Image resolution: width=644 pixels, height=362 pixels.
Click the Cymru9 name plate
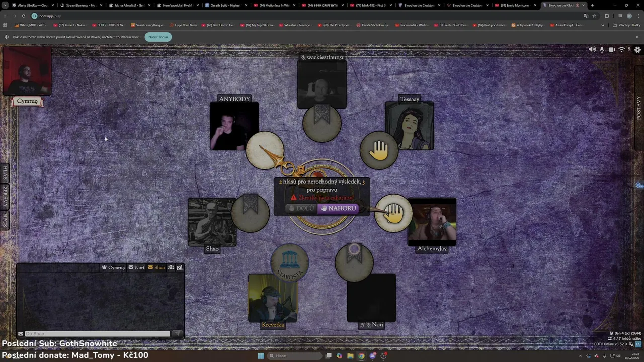[27, 101]
